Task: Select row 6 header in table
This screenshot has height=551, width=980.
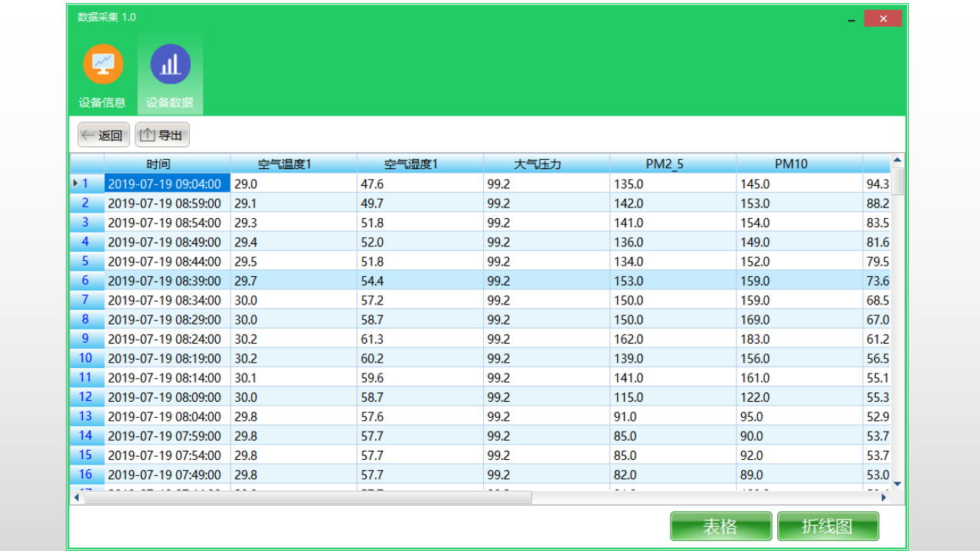Action: tap(87, 281)
